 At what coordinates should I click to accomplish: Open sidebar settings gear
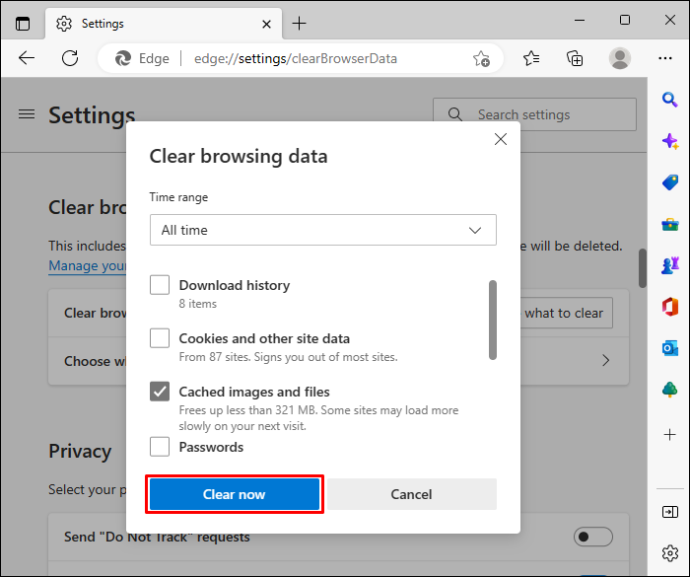[670, 553]
